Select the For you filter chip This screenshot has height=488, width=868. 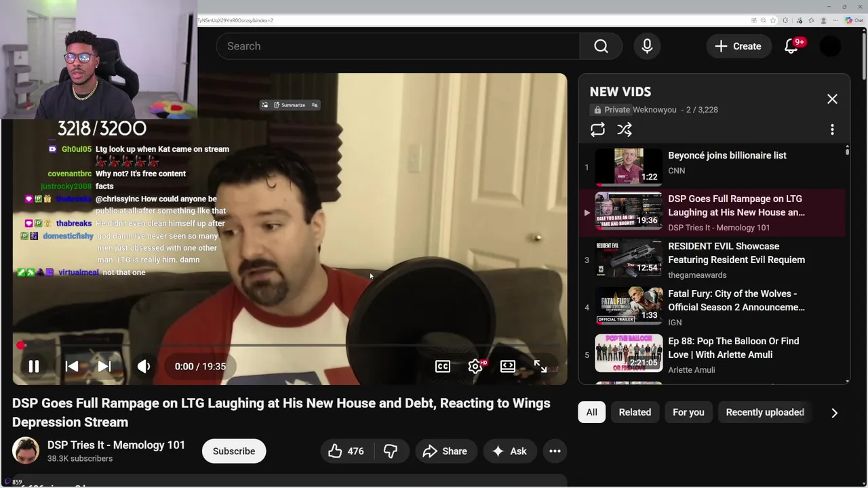(688, 412)
